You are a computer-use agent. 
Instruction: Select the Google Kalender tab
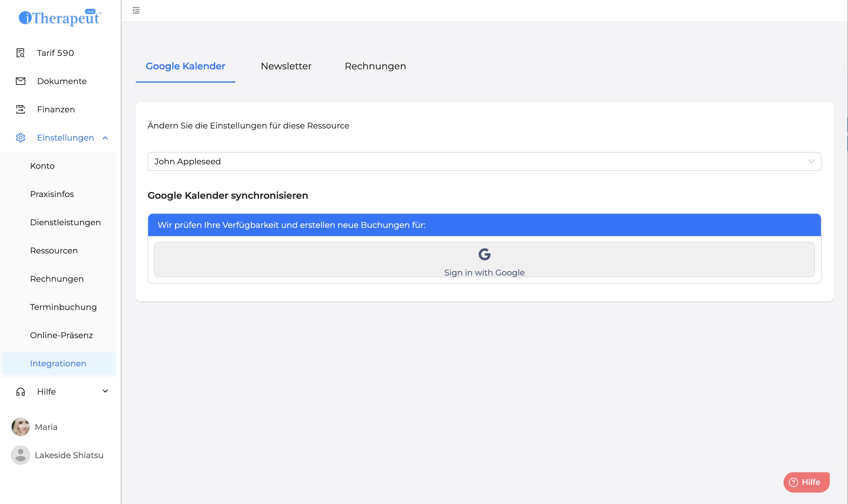click(186, 66)
